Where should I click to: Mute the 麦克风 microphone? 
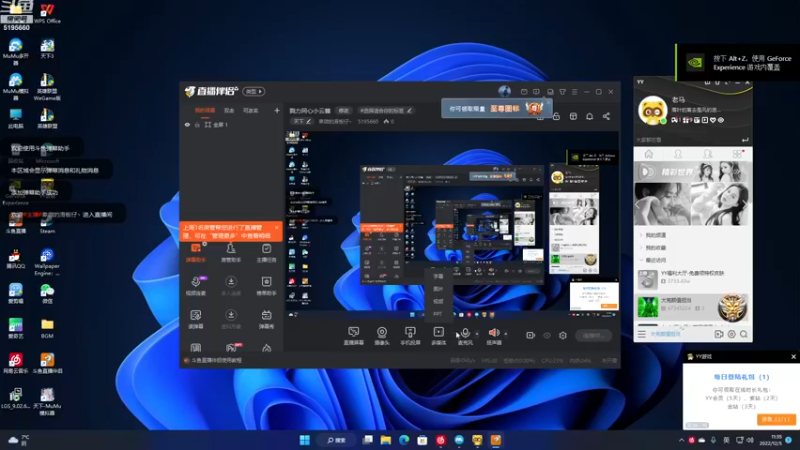tap(465, 336)
